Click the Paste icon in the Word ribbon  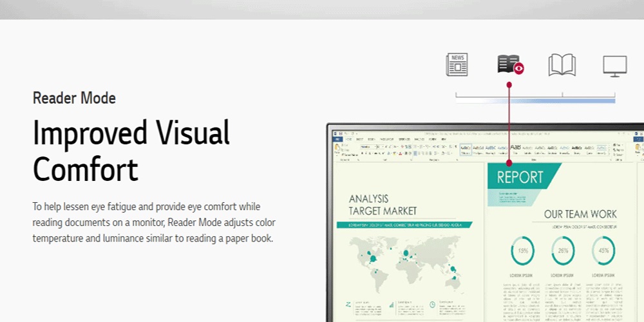(x=337, y=148)
